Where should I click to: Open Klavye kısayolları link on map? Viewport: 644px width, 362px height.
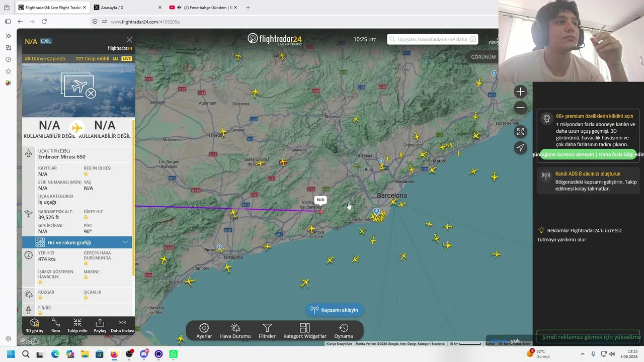(x=339, y=344)
